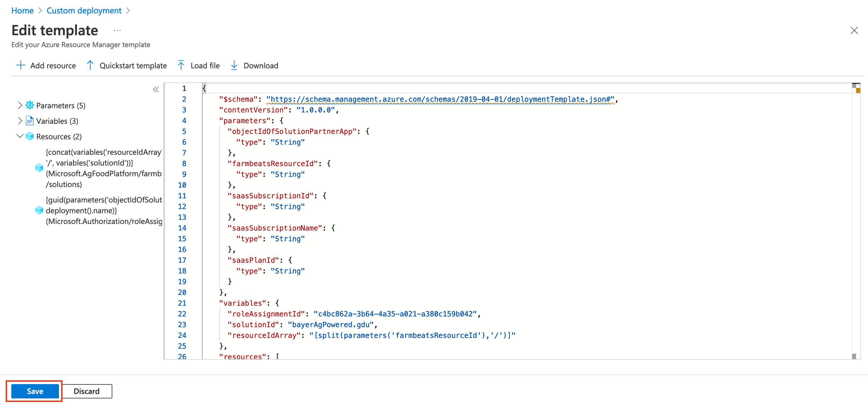Viewport: 868px width, 405px height.
Task: Click "saasPlanId" on line 17
Action: coord(253,260)
